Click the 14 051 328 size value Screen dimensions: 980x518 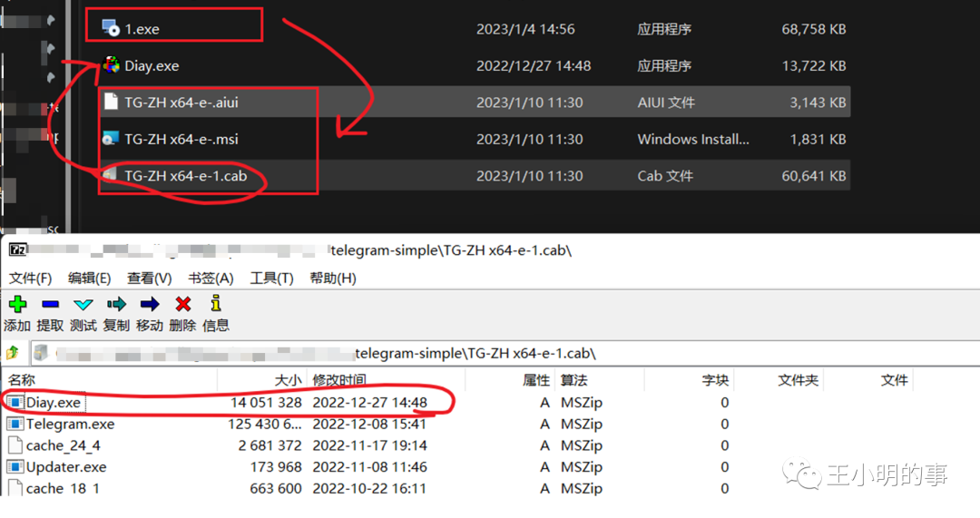[x=266, y=403]
